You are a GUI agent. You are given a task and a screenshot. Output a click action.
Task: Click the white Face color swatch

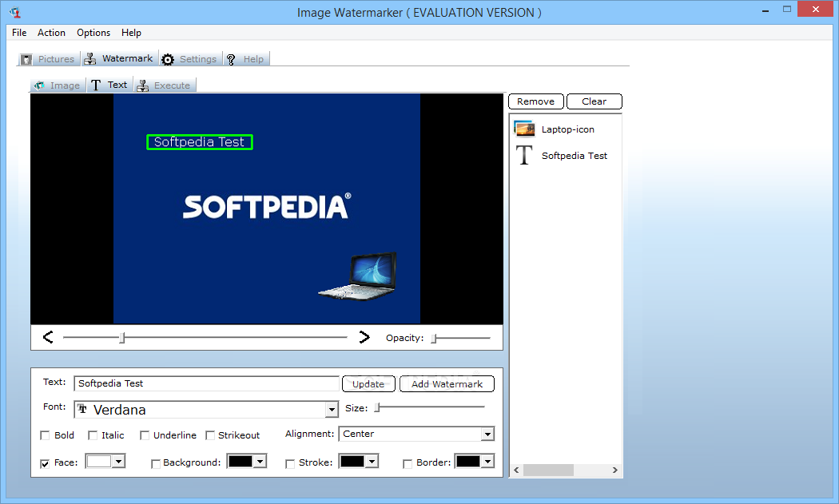click(99, 461)
